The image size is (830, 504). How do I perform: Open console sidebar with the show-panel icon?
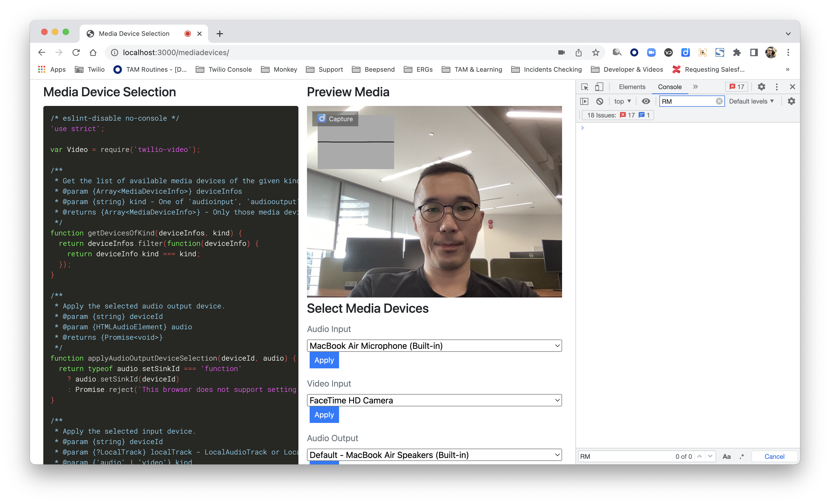coord(584,101)
